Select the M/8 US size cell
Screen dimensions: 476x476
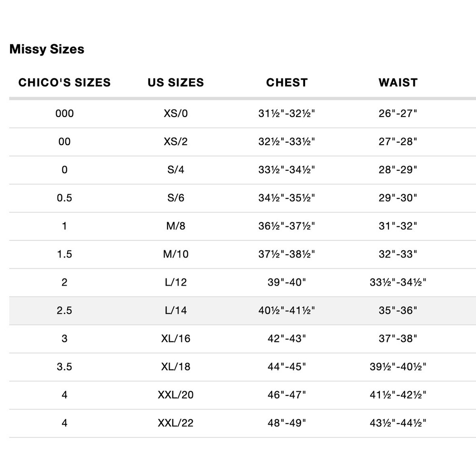pos(176,226)
